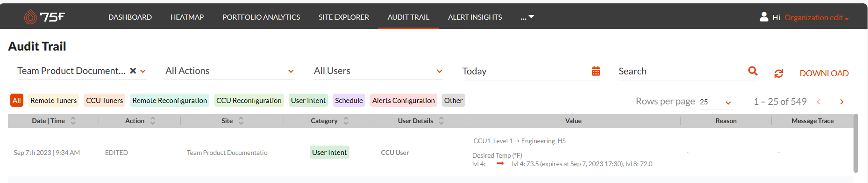Clear the Team Product Documentation site selection
This screenshot has height=183, width=868.
coord(133,71)
